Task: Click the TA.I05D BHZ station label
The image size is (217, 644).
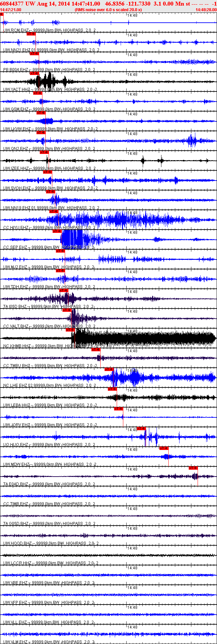Action: tap(15, 307)
